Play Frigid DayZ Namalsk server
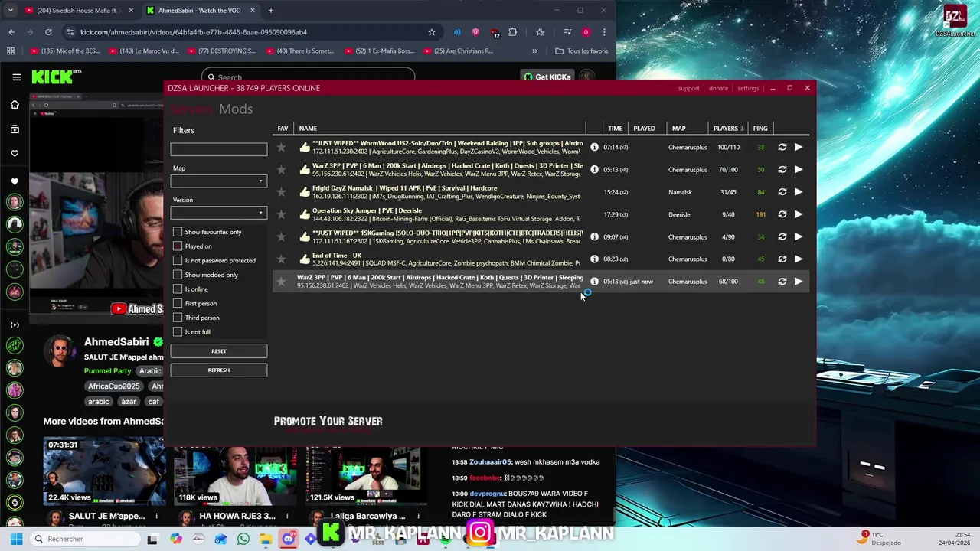The height and width of the screenshot is (551, 980). pyautogui.click(x=799, y=192)
